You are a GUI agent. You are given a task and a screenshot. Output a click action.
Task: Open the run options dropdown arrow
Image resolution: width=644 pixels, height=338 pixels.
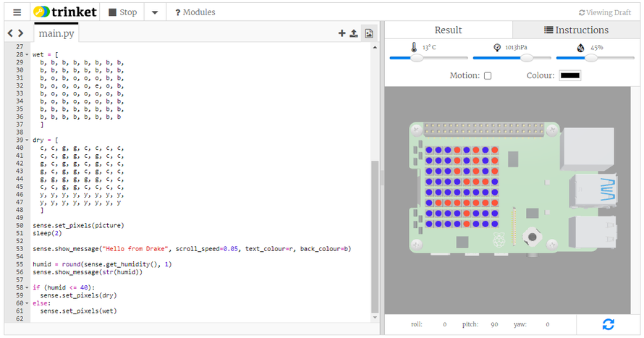tap(155, 12)
